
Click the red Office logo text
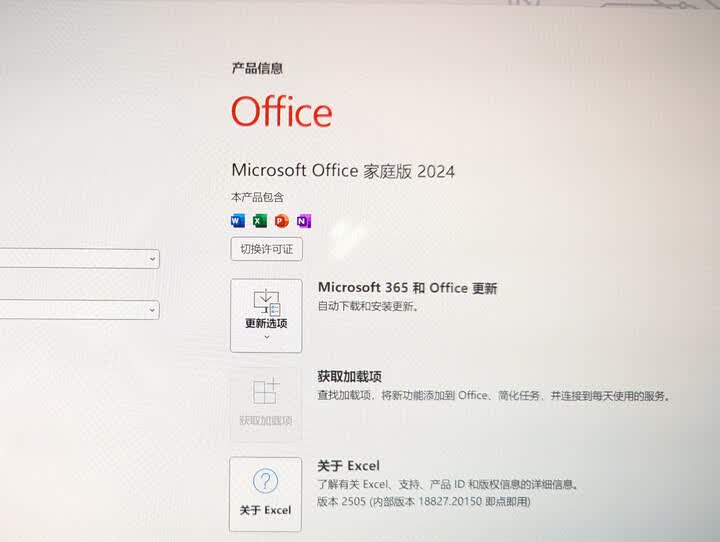[x=281, y=111]
